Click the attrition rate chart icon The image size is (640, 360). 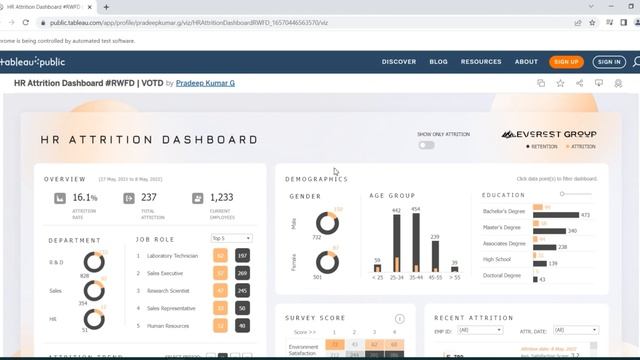(x=60, y=198)
